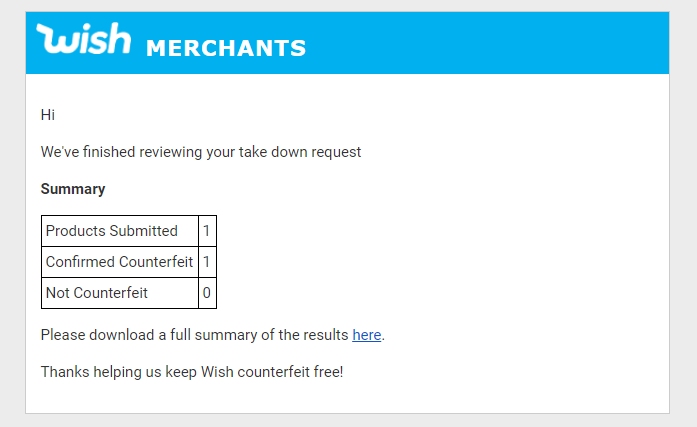Open the 'here' results summary link
The height and width of the screenshot is (427, 697).
point(367,335)
